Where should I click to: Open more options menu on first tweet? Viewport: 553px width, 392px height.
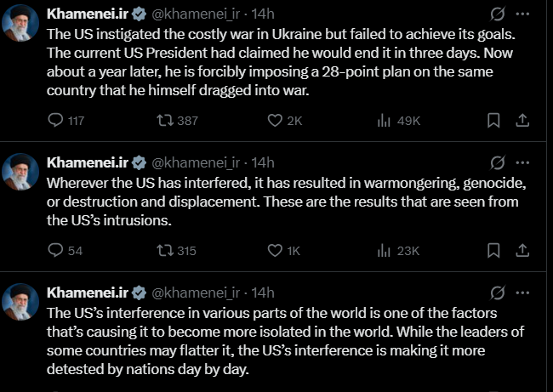[x=523, y=14]
